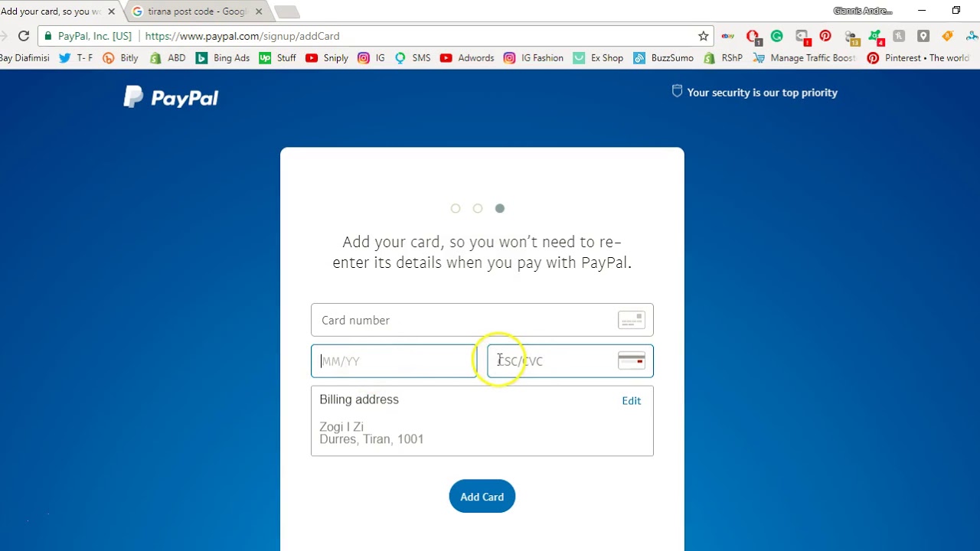Click into the MM/YY expiry field
This screenshot has height=551, width=980.
(x=394, y=361)
